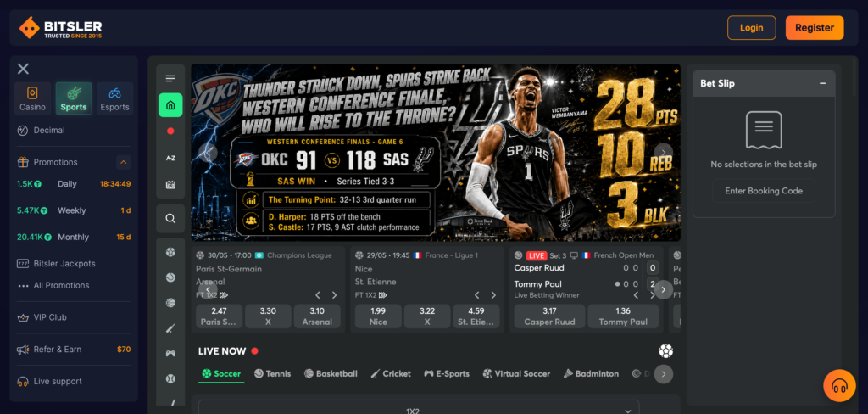Click the Bitsler Jackpots icon
The height and width of the screenshot is (414, 868).
coord(23,264)
